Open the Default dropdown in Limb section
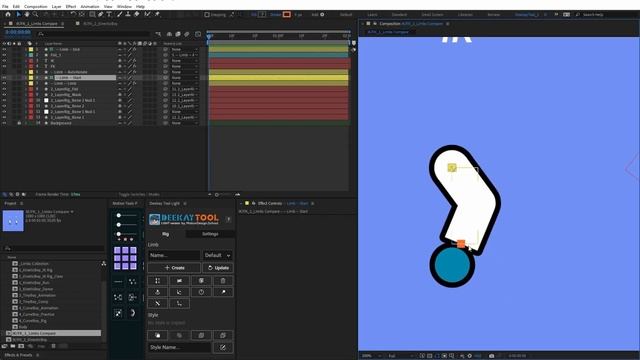 pyautogui.click(x=218, y=256)
